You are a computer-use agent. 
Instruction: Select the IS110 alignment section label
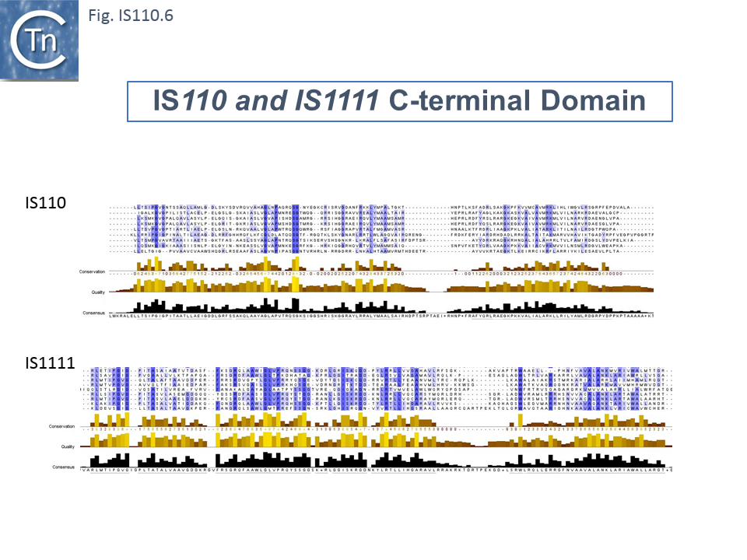44,202
